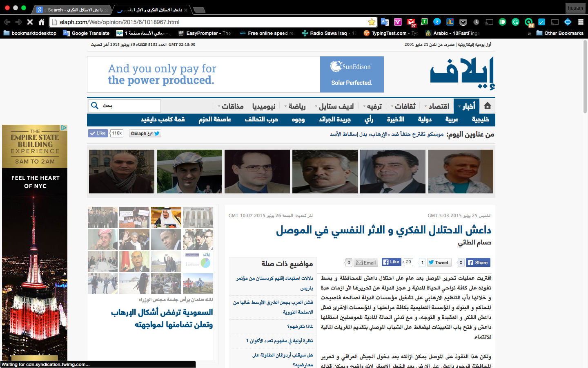Open the Google Translate bookmark

pyautogui.click(x=87, y=33)
